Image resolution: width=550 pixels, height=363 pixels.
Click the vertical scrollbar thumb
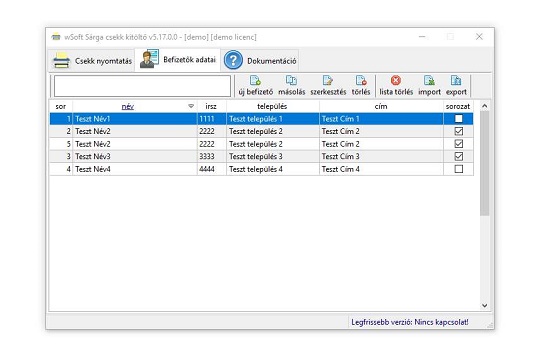[484, 163]
